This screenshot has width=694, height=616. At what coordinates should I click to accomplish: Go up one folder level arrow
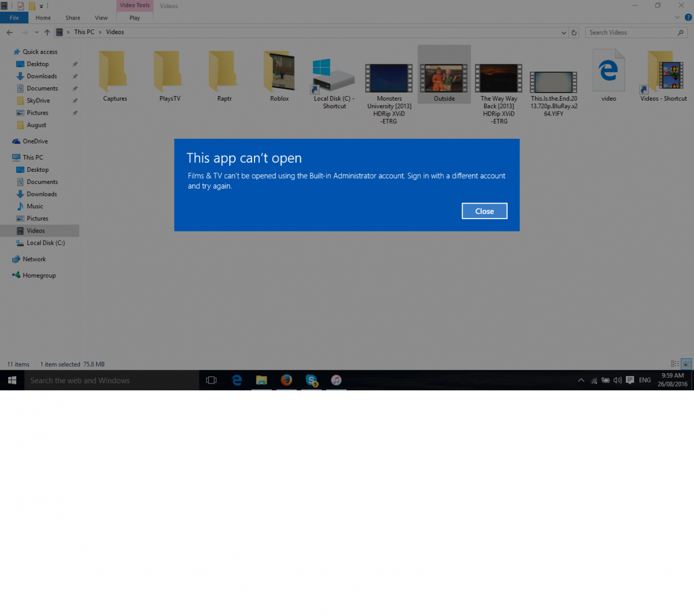[47, 32]
